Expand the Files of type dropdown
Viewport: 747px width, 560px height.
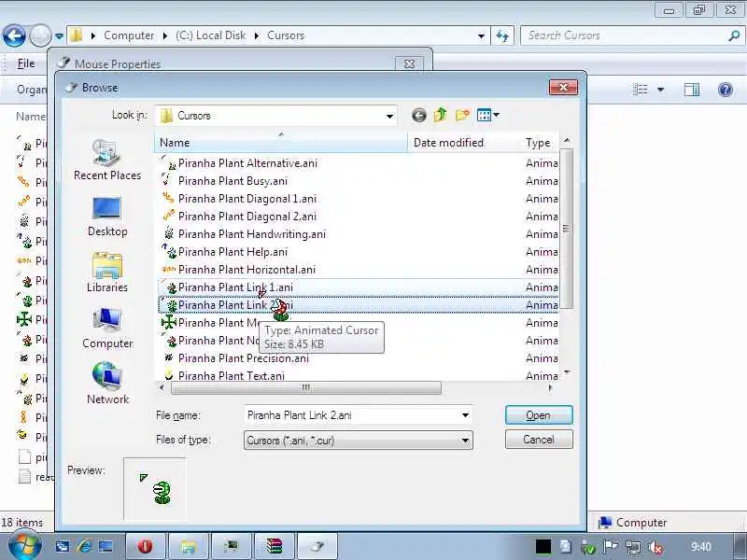coord(465,441)
